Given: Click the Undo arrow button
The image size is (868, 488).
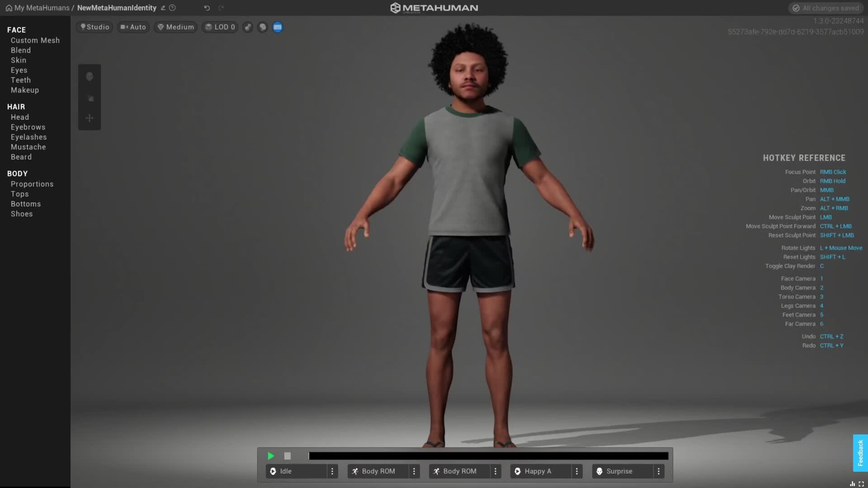Looking at the screenshot, I should point(207,8).
